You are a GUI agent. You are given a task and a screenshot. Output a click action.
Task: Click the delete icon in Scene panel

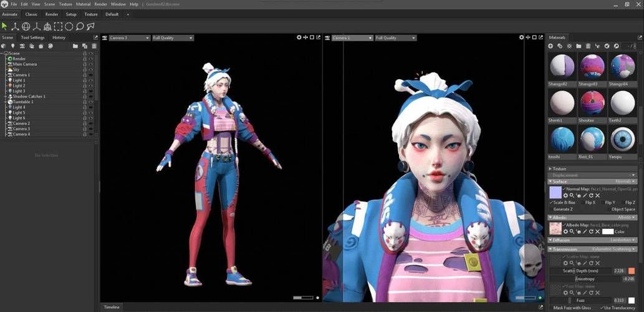tap(94, 46)
